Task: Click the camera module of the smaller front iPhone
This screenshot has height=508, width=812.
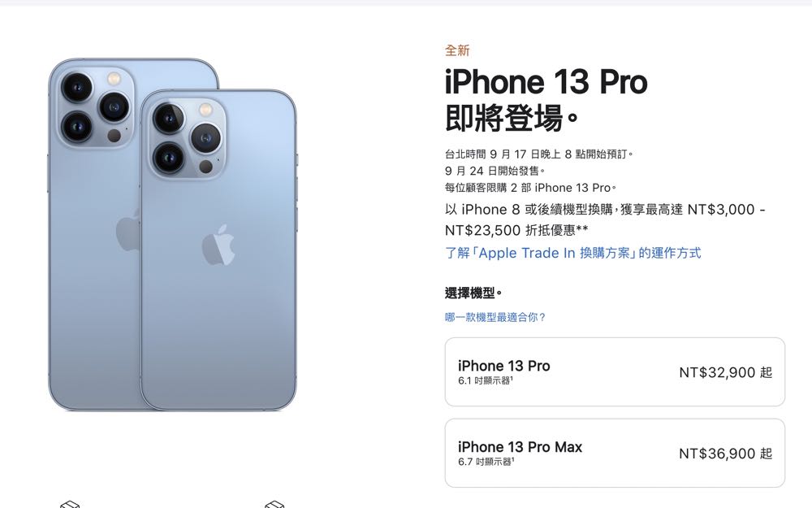Action: [188, 139]
